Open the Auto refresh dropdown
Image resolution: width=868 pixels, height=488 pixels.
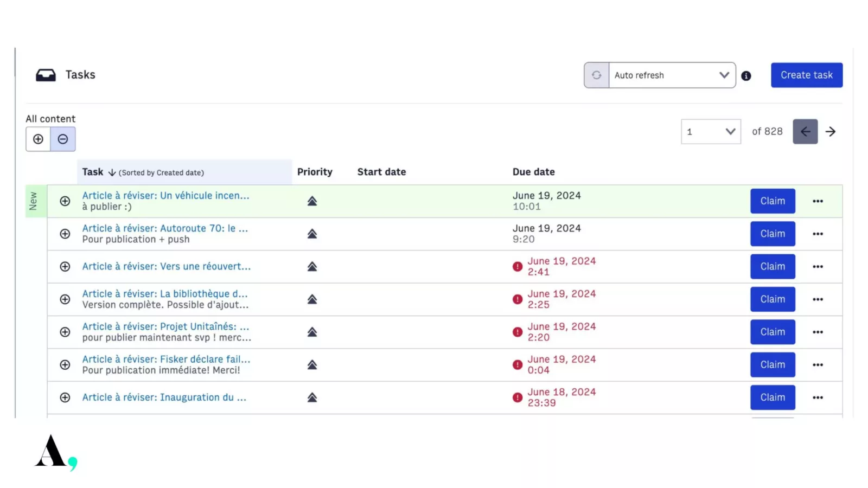tap(672, 75)
